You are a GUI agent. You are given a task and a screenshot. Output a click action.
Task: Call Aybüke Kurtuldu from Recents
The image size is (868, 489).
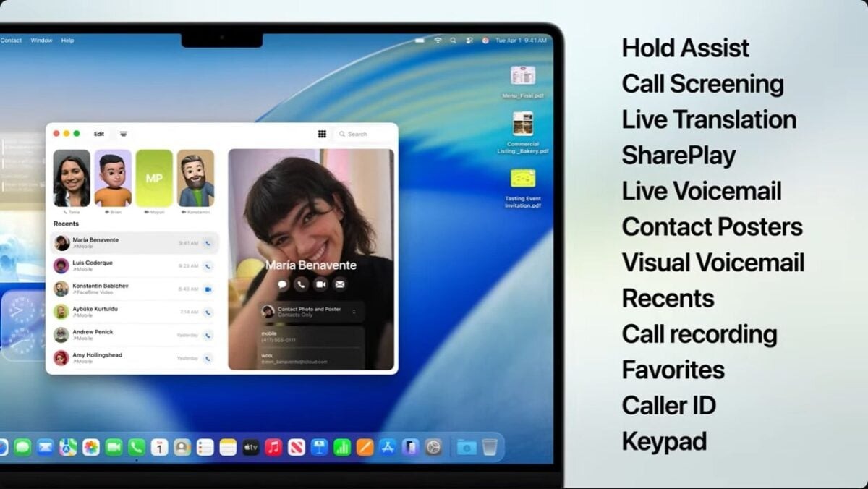pos(210,312)
